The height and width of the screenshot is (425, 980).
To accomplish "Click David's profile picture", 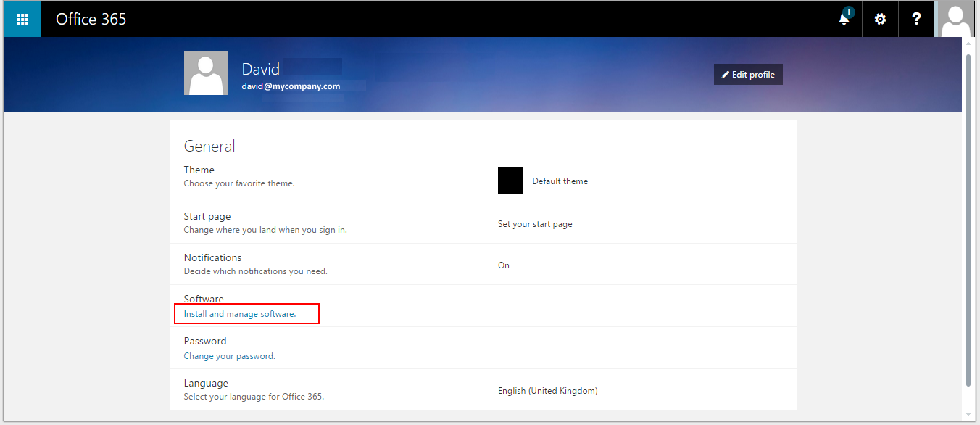I will click(x=206, y=73).
